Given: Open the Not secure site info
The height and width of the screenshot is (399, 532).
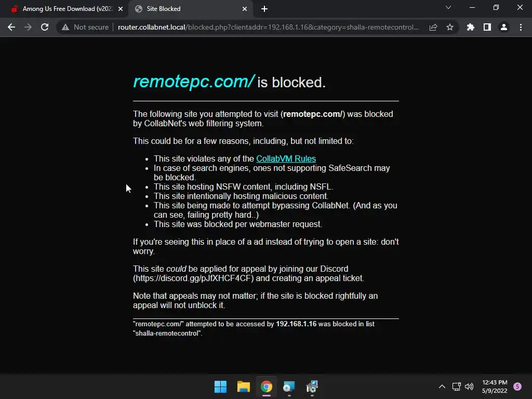Looking at the screenshot, I should tap(85, 27).
